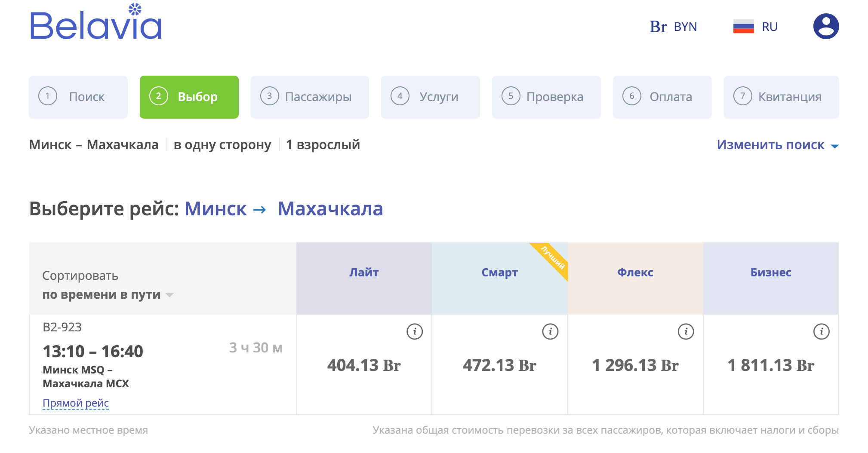Select the Флекс fare for 1 296.13 Br

[x=635, y=365]
